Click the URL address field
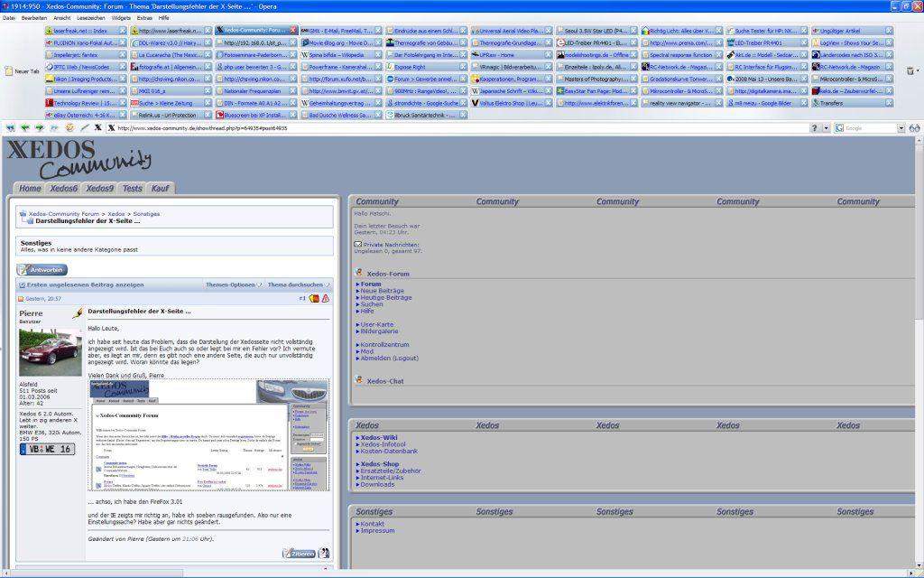The height and width of the screenshot is (578, 924). 451,128
